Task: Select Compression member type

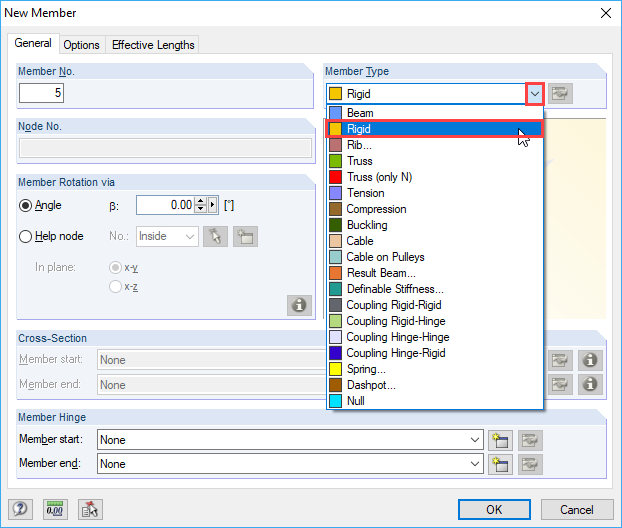Action: pos(435,209)
